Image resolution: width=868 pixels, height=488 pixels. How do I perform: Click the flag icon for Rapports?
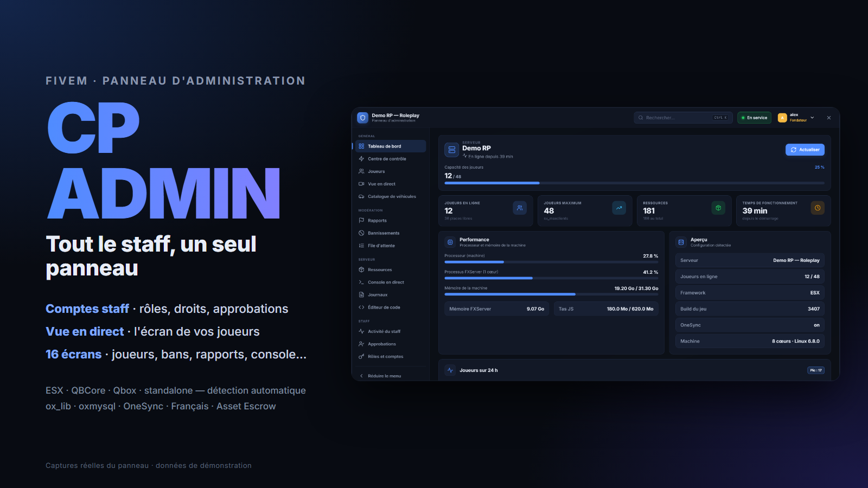(x=361, y=221)
